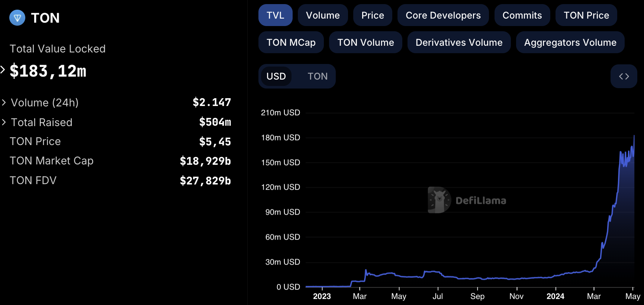Click the $504m total raised value

tap(215, 122)
